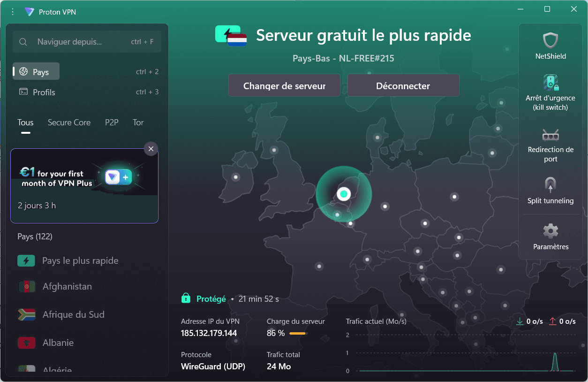Select Afghanistan in the country list
This screenshot has height=382, width=588.
[x=87, y=286]
